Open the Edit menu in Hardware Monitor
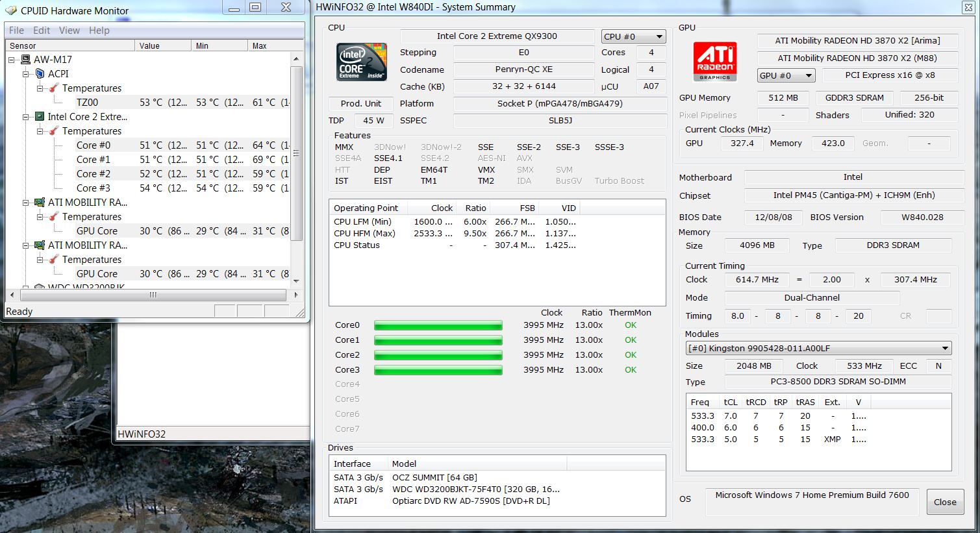Viewport: 980px width, 533px height. pos(42,31)
